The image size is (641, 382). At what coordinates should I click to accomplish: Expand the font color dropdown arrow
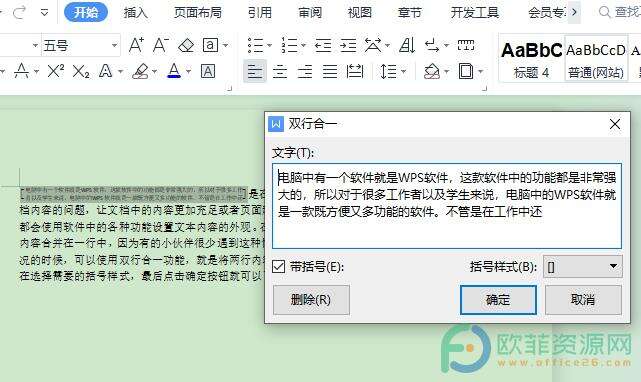point(188,72)
